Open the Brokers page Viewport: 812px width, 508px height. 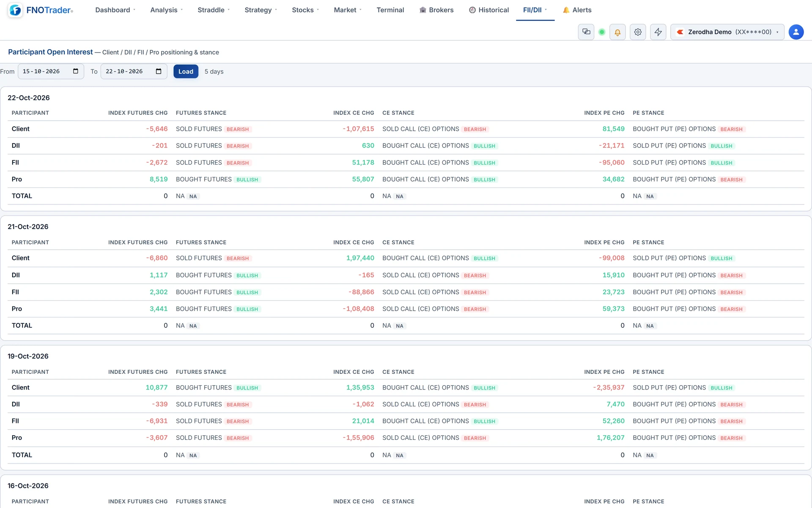pos(436,10)
